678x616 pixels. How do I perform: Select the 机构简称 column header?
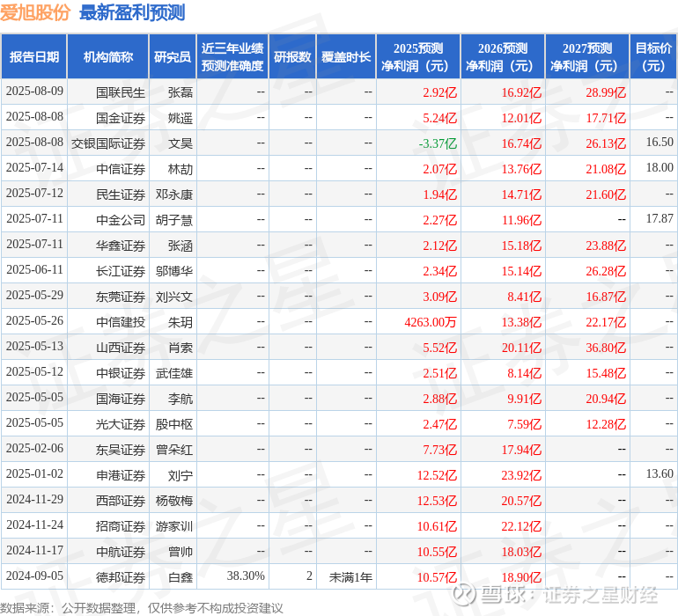(x=108, y=56)
